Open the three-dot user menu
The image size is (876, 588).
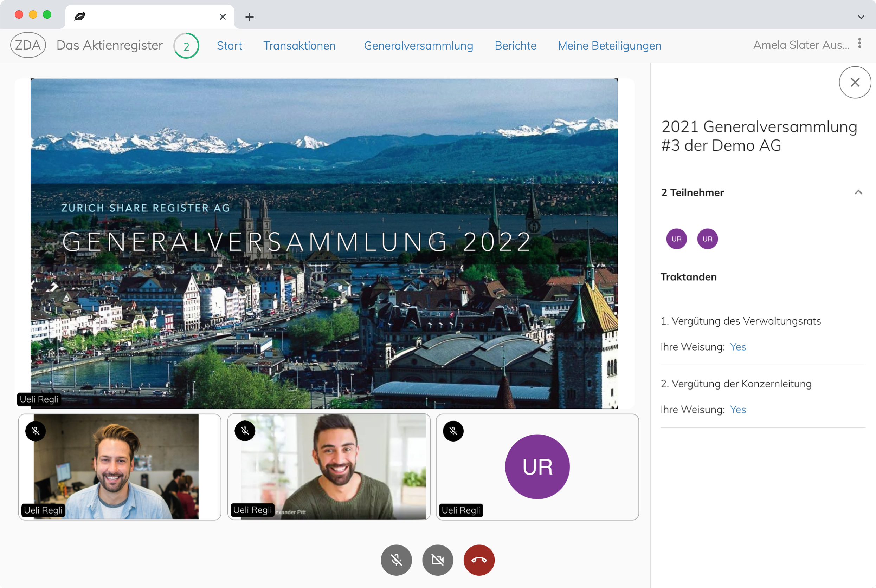pyautogui.click(x=859, y=44)
